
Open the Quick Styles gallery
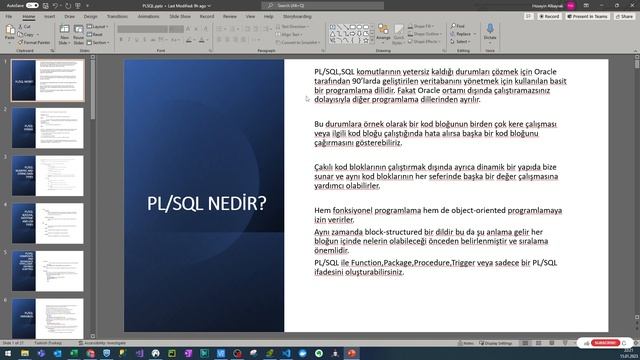398,34
